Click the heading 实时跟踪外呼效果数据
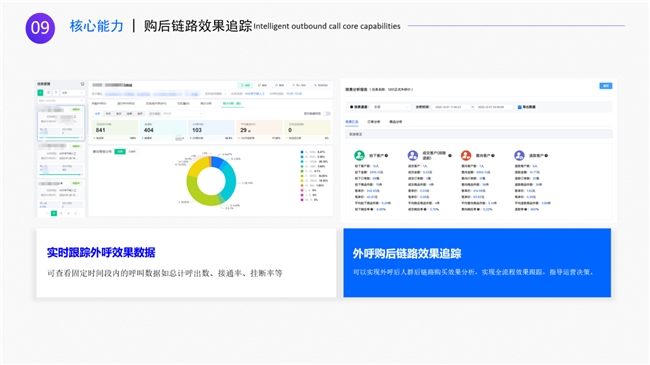650x365 pixels. (101, 253)
